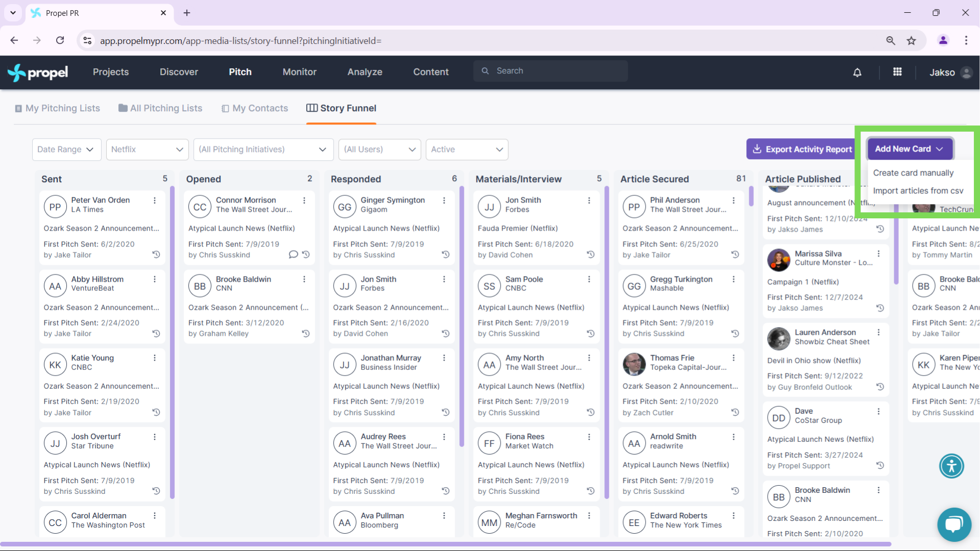Open three-dot menu on Peter Van Orden card

[x=155, y=201]
